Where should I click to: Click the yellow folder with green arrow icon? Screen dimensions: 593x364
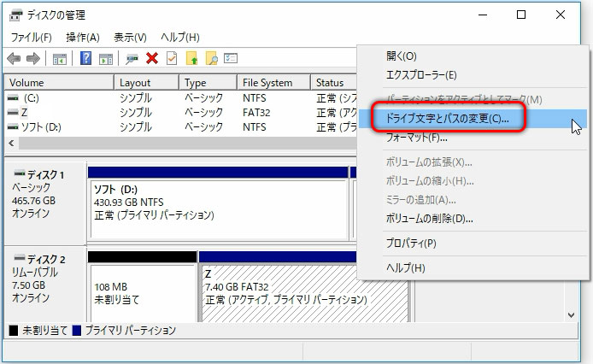point(192,58)
